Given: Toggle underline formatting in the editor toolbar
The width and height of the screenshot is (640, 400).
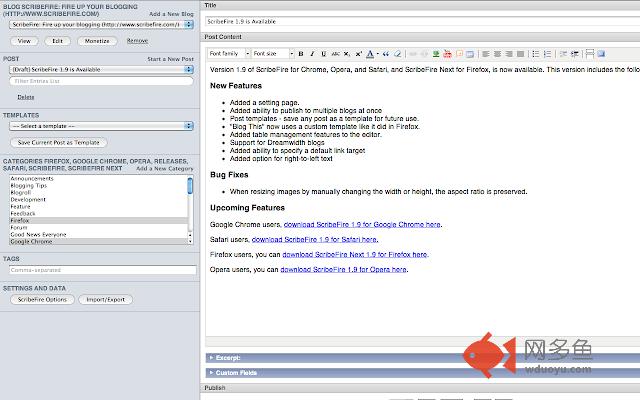Looking at the screenshot, I should (323, 53).
